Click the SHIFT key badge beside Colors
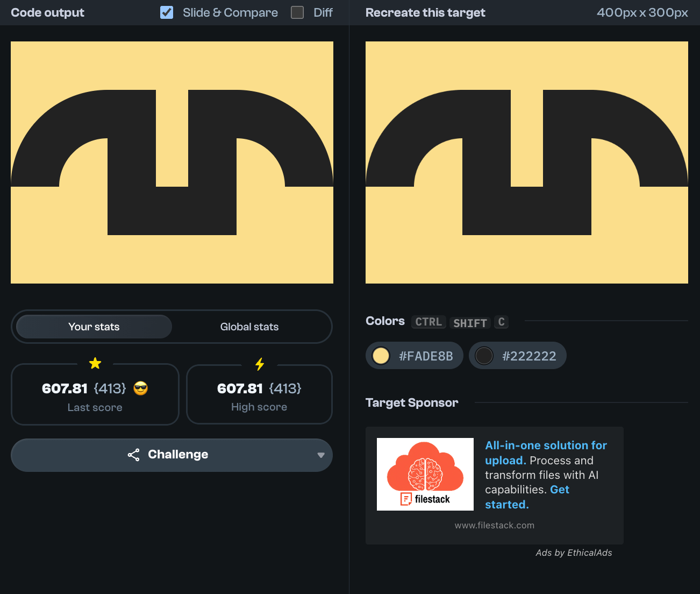This screenshot has height=594, width=700. [x=470, y=323]
